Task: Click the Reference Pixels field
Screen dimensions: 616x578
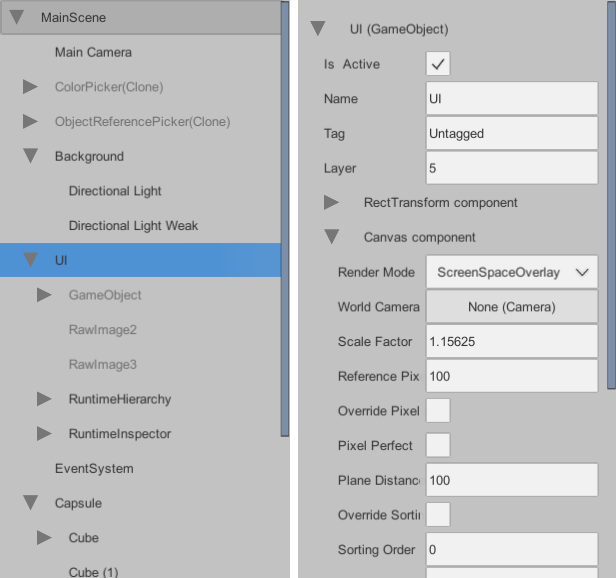Action: (x=512, y=376)
